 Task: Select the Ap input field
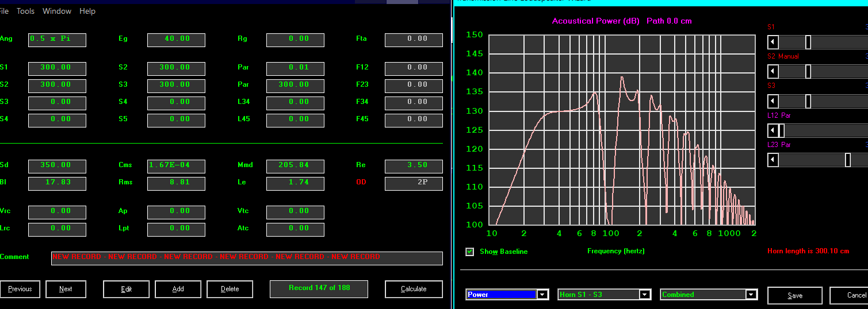[x=176, y=212]
